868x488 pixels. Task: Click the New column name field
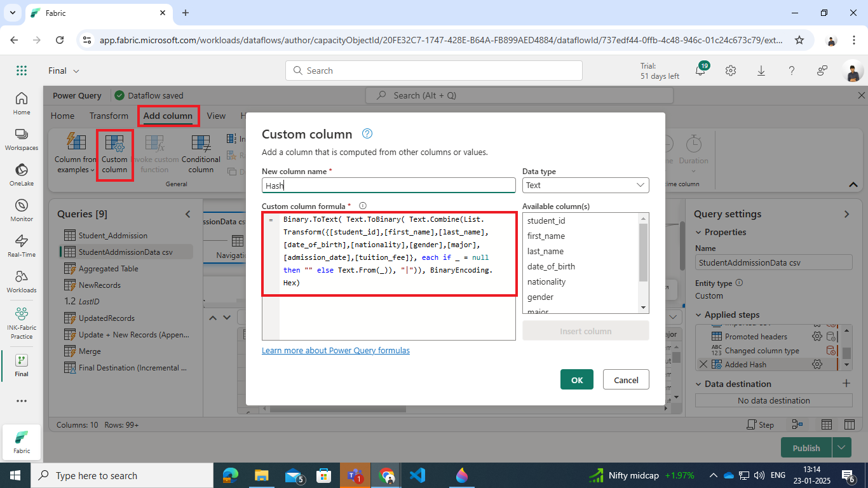(x=389, y=185)
